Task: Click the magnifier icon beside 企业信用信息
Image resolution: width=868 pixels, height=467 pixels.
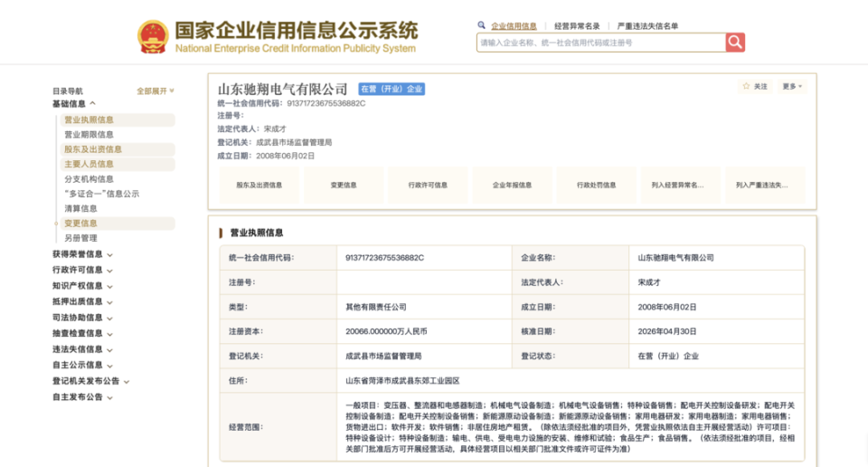Action: 481,25
